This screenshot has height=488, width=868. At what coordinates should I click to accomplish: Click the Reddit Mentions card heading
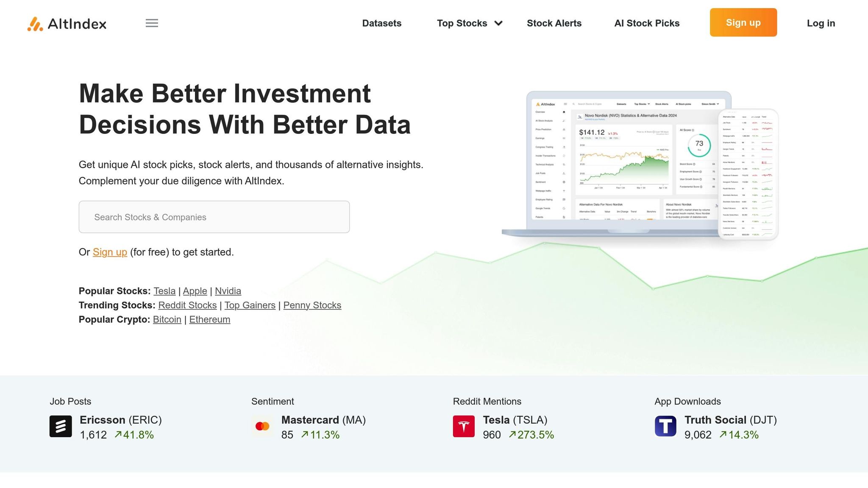(x=487, y=402)
